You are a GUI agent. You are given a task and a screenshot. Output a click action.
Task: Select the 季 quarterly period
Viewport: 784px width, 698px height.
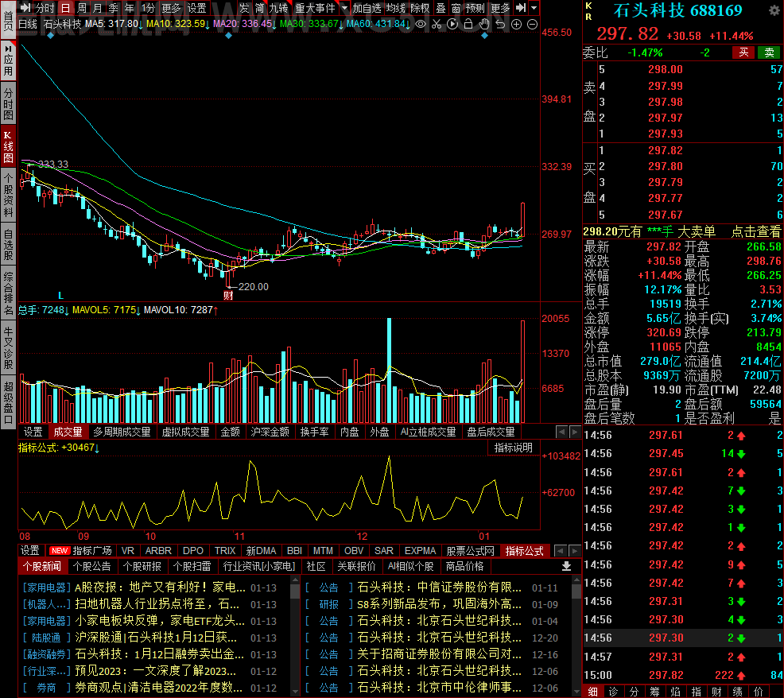pyautogui.click(x=114, y=8)
